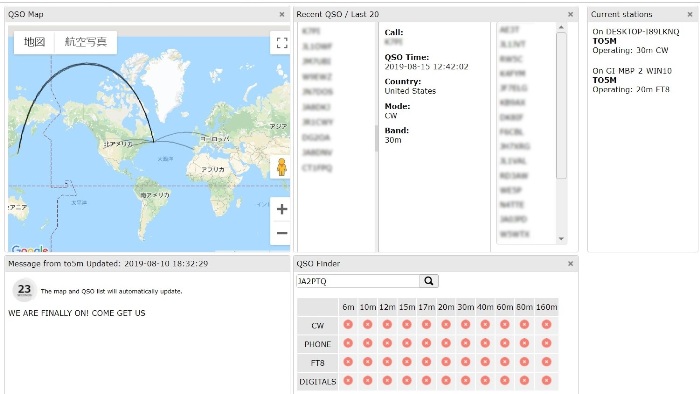
Task: Close the Recent QSO panel
Action: [x=570, y=14]
